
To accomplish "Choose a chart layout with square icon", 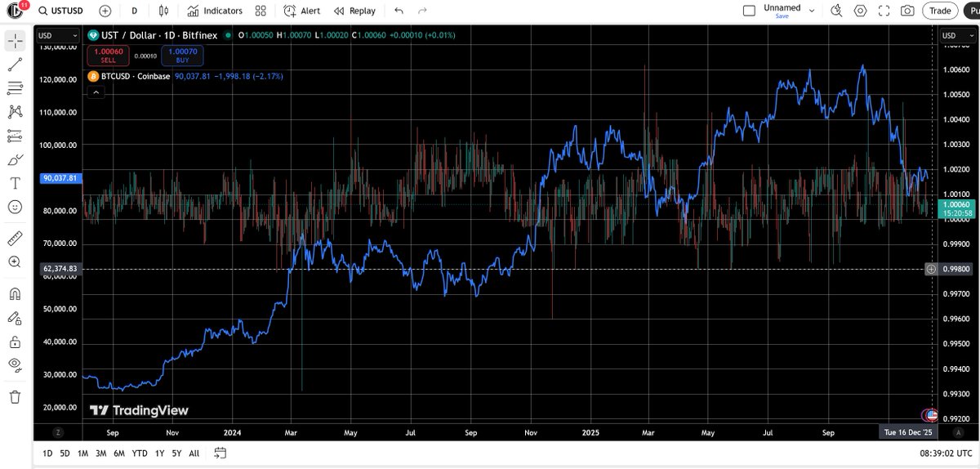I will pyautogui.click(x=749, y=11).
